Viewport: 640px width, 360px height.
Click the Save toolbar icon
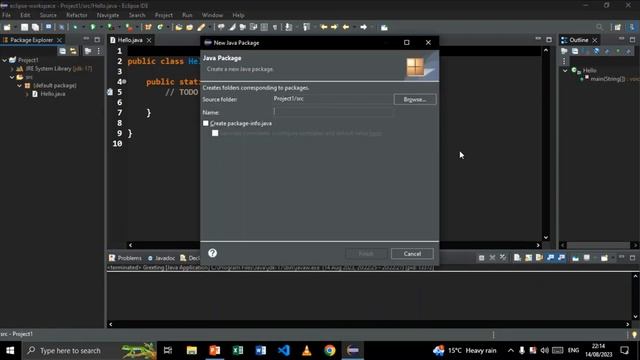coord(24,27)
